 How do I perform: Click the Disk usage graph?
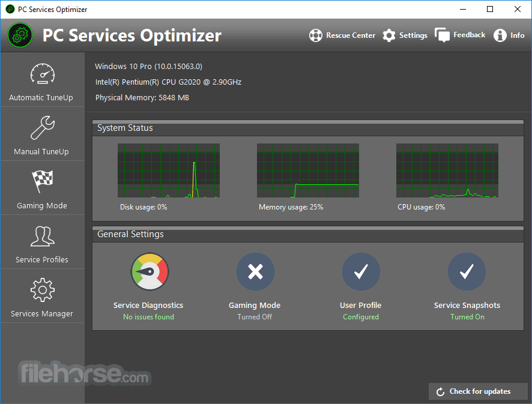point(169,170)
